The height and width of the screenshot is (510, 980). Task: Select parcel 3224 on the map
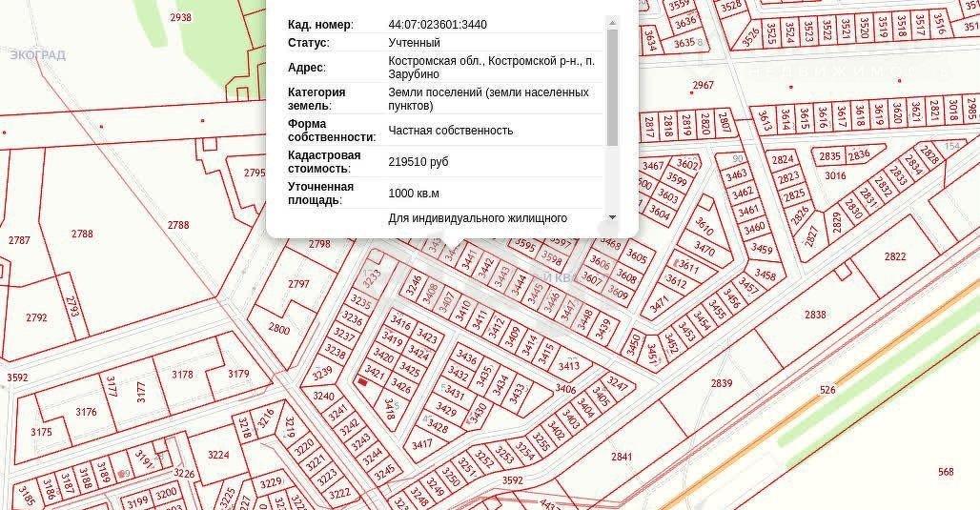[x=218, y=455]
